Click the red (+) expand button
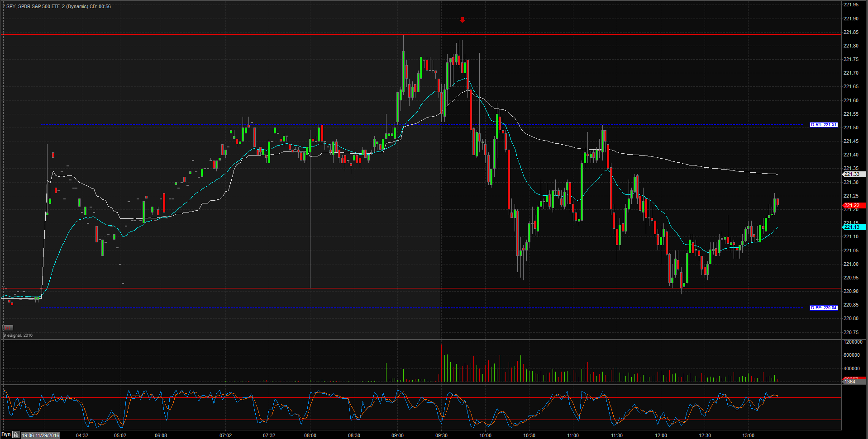This screenshot has width=868, height=439. pyautogui.click(x=8, y=328)
